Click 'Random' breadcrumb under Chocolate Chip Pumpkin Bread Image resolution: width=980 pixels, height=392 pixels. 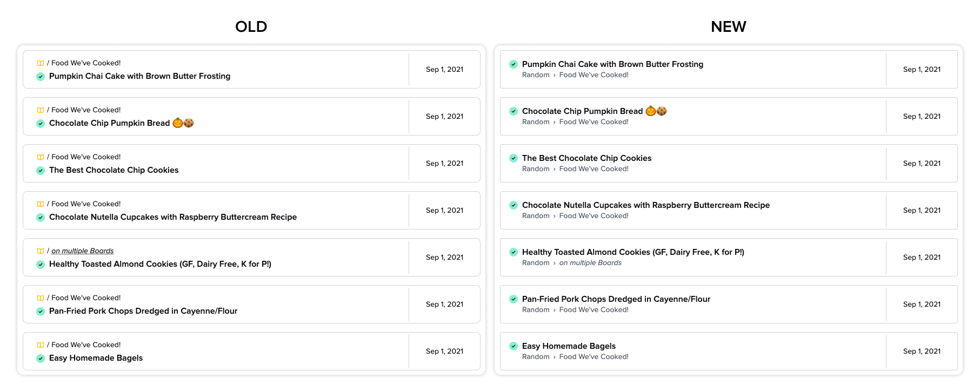[536, 122]
